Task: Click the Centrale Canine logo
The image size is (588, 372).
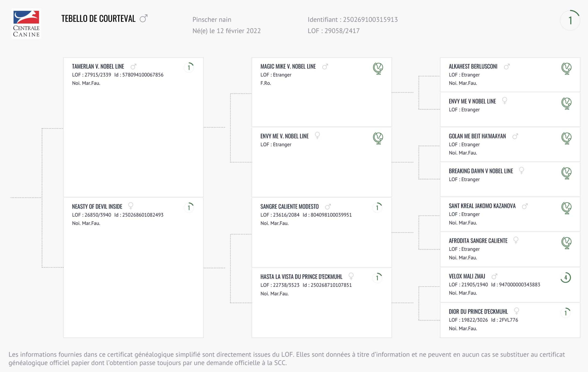Action: coord(26,24)
